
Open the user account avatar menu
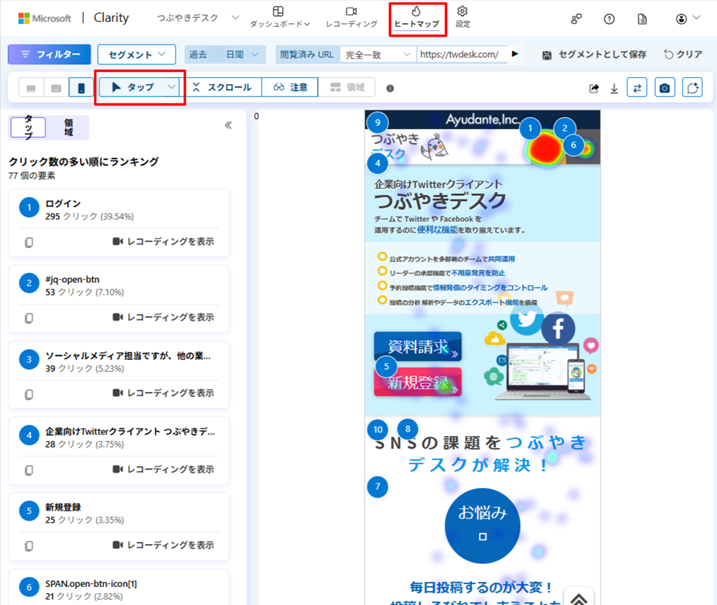pyautogui.click(x=687, y=19)
